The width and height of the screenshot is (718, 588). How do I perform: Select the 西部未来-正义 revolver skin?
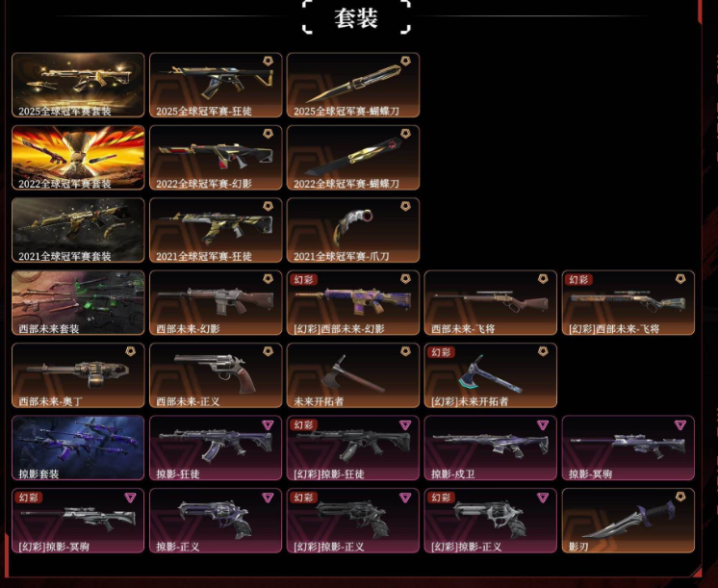[216, 375]
